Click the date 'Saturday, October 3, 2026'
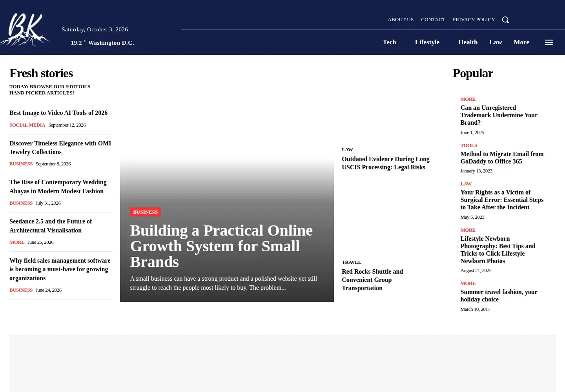The width and height of the screenshot is (565, 392). pyautogui.click(x=95, y=29)
